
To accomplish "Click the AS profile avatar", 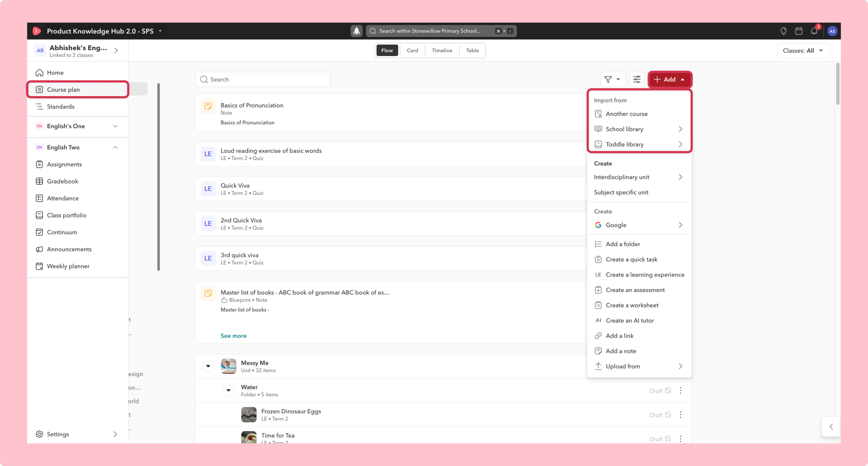I will (832, 31).
